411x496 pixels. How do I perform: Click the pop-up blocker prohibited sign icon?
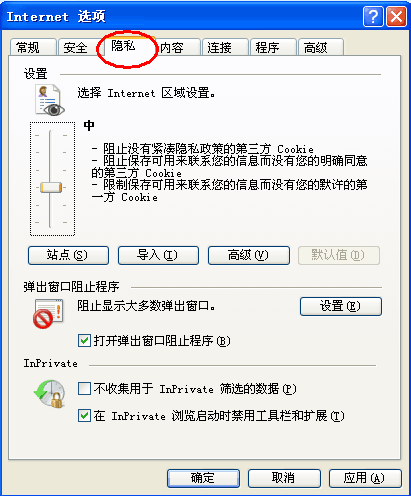[x=48, y=313]
